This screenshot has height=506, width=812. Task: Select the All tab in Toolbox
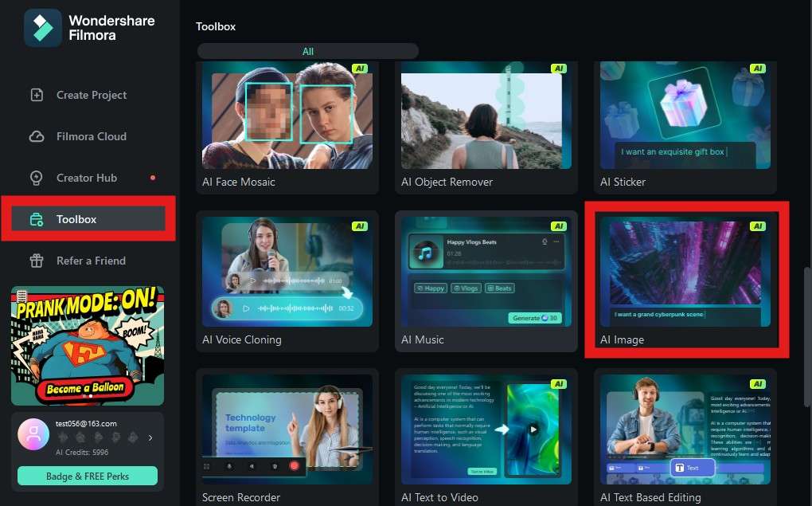pos(307,51)
